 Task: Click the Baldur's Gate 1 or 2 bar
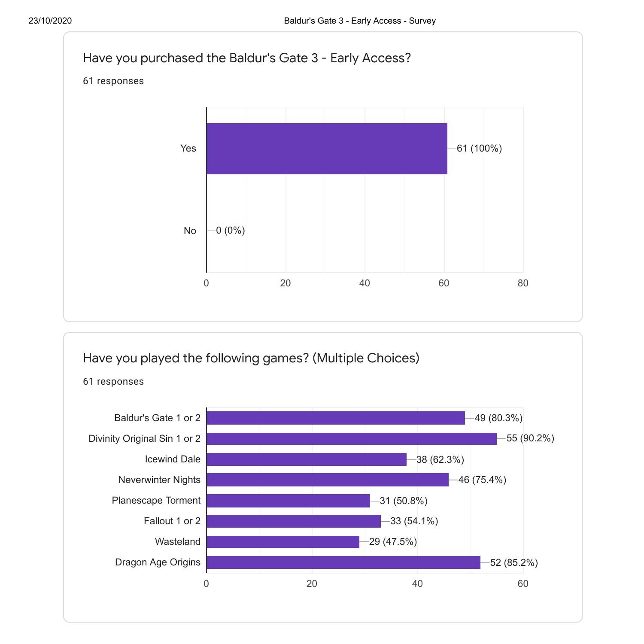(x=335, y=418)
